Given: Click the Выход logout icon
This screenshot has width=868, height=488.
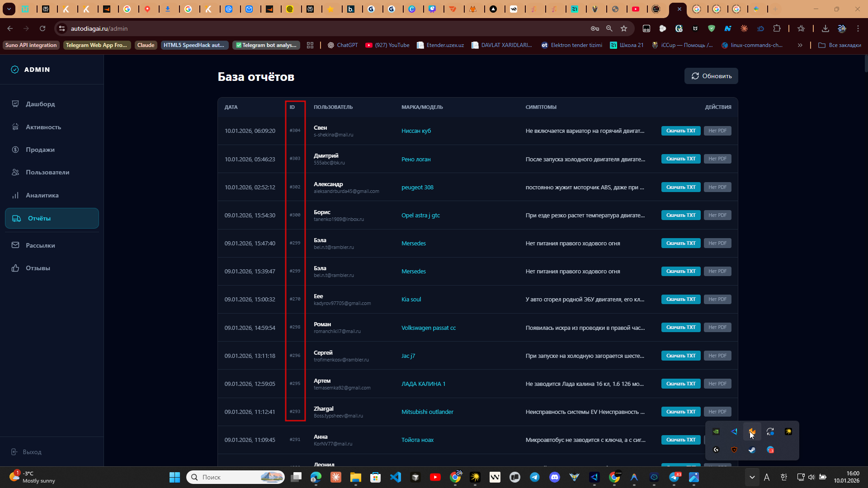Looking at the screenshot, I should pyautogui.click(x=14, y=452).
